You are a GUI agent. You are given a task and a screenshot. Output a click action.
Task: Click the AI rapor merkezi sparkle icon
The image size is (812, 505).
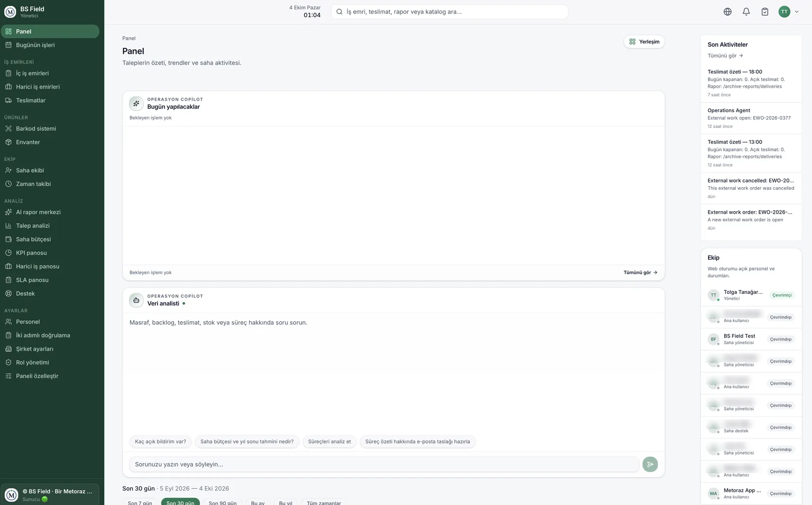[8, 212]
